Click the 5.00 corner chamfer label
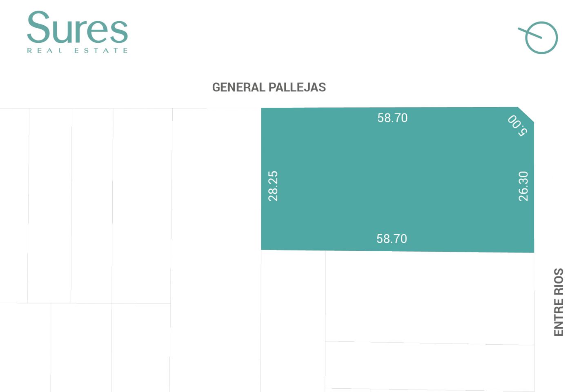 518,126
